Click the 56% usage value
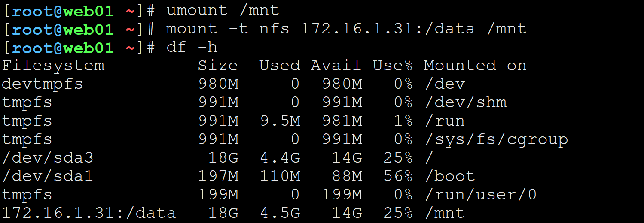The width and height of the screenshot is (644, 223). tap(398, 176)
